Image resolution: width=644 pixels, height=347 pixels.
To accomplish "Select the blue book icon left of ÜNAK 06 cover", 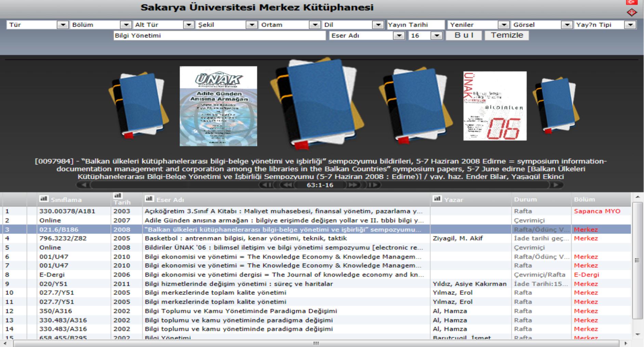I will coord(416,105).
